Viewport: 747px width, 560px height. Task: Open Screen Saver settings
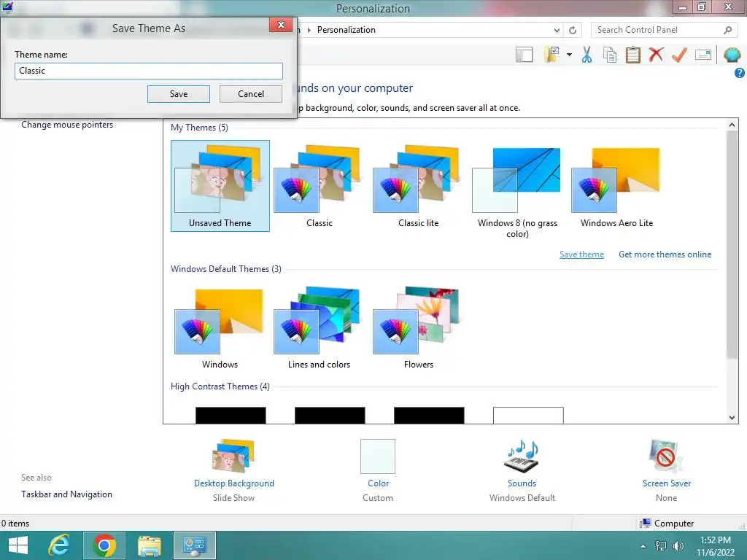(x=666, y=469)
